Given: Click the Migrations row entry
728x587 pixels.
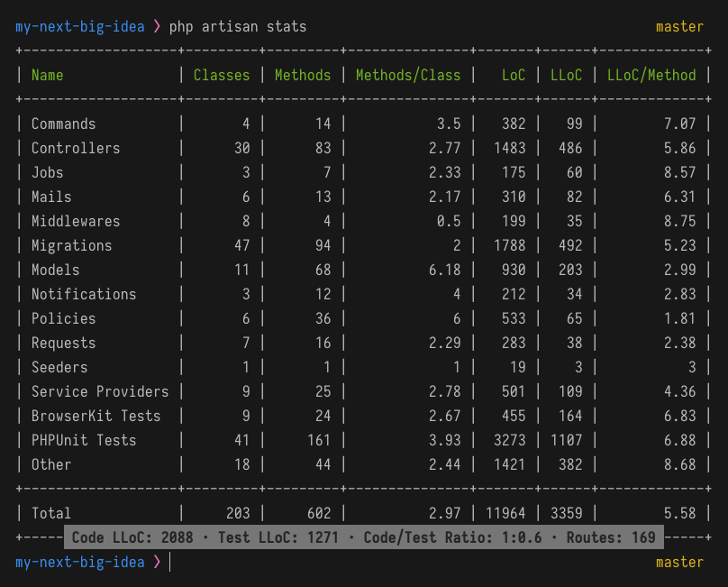Looking at the screenshot, I should tap(71, 245).
